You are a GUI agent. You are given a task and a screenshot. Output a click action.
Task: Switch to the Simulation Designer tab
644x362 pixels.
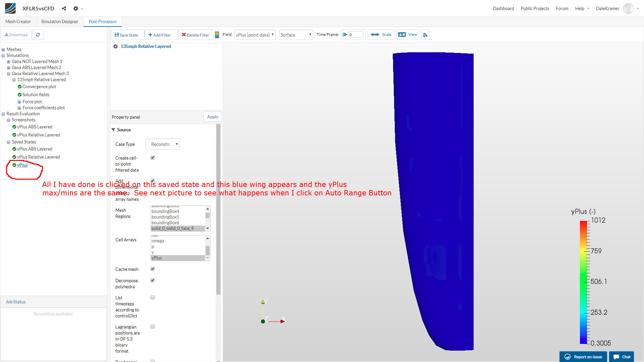(59, 21)
